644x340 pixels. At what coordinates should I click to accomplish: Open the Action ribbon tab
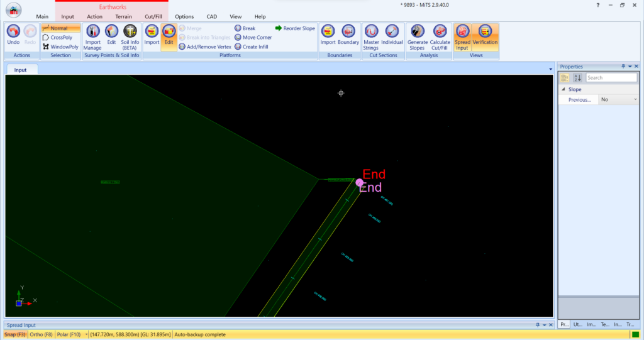click(94, 16)
